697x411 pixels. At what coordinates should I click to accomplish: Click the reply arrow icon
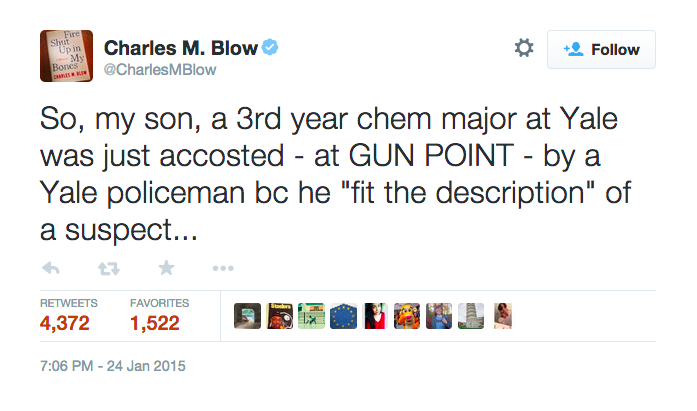click(51, 268)
